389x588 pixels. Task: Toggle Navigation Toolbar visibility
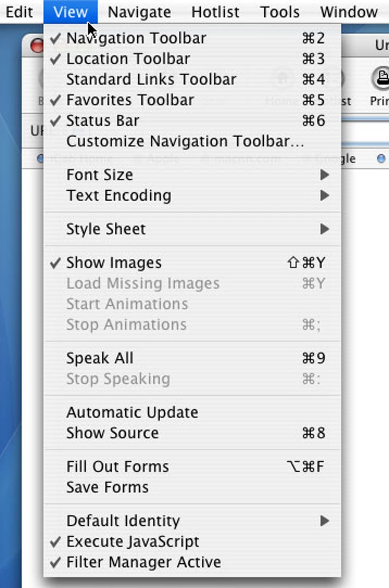(x=192, y=38)
